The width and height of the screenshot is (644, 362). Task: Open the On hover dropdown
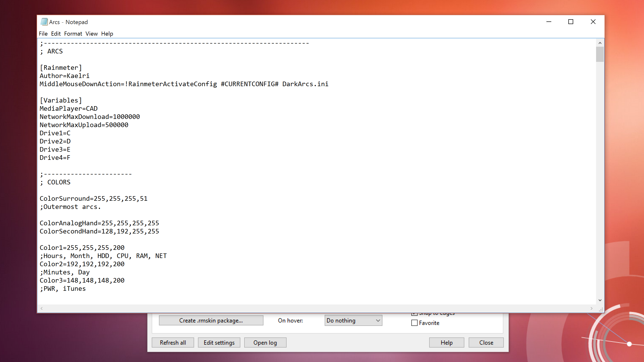[x=353, y=320]
